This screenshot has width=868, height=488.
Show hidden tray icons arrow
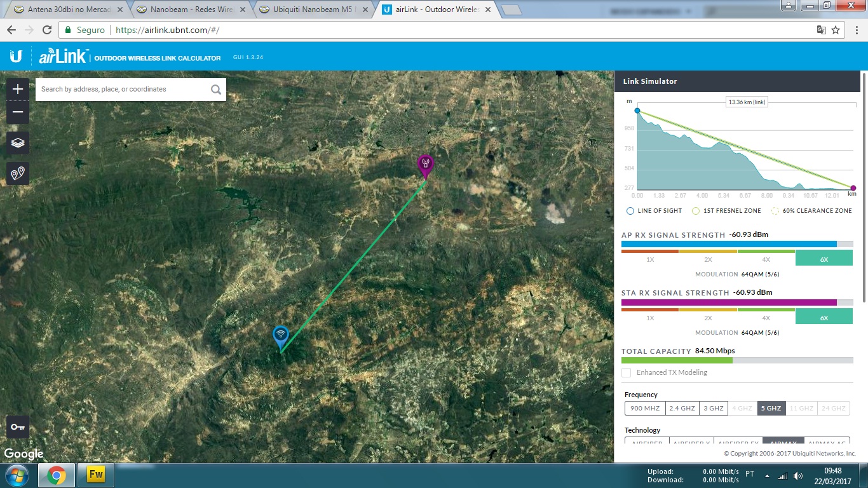pos(768,476)
